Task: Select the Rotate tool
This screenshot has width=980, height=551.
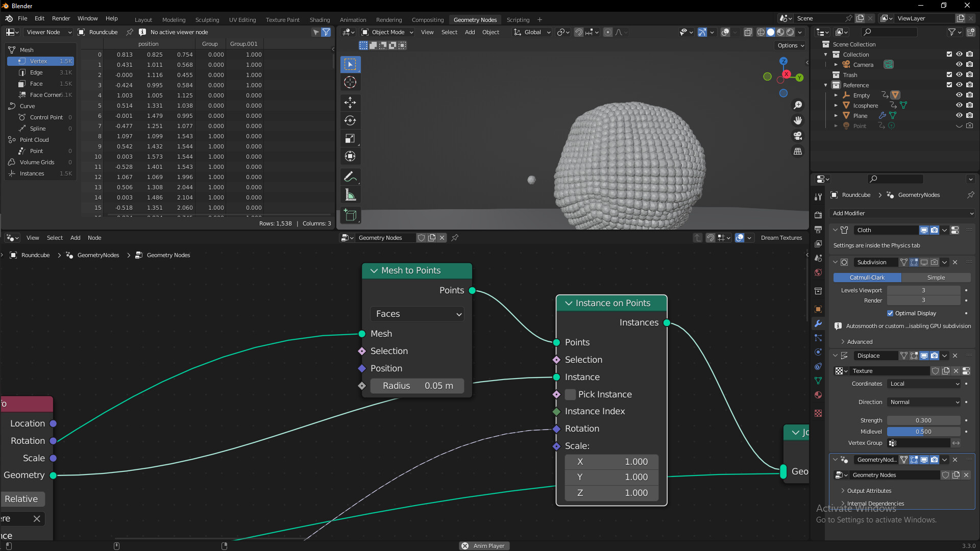Action: tap(350, 120)
